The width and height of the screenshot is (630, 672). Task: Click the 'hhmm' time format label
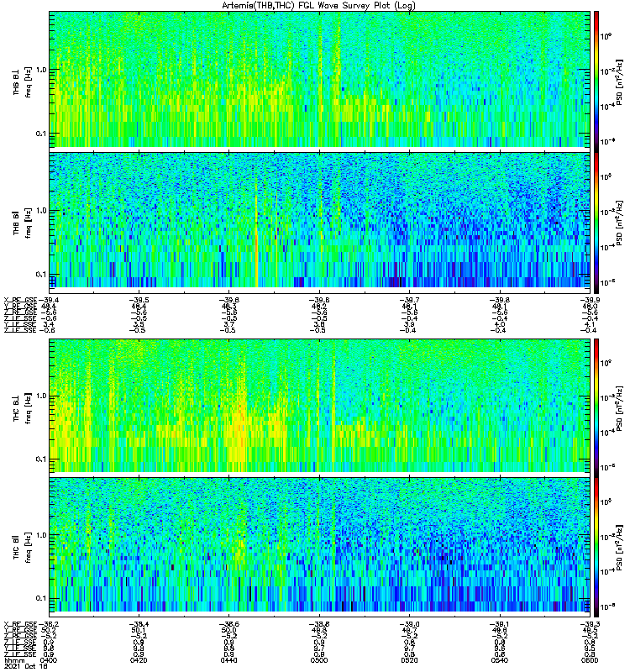click(14, 660)
